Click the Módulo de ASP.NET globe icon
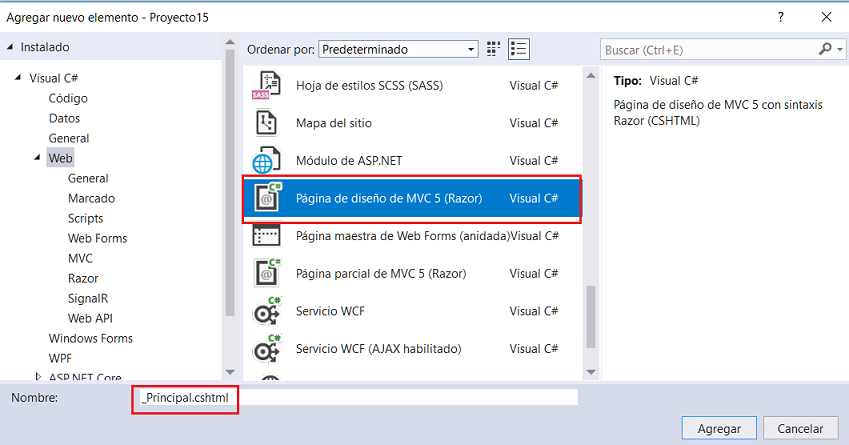 [266, 160]
